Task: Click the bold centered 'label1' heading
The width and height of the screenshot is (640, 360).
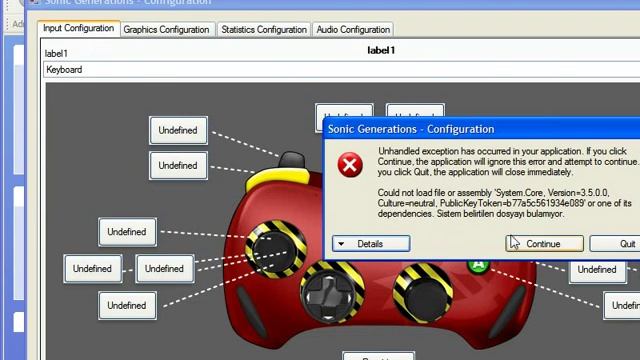Action: [x=381, y=50]
